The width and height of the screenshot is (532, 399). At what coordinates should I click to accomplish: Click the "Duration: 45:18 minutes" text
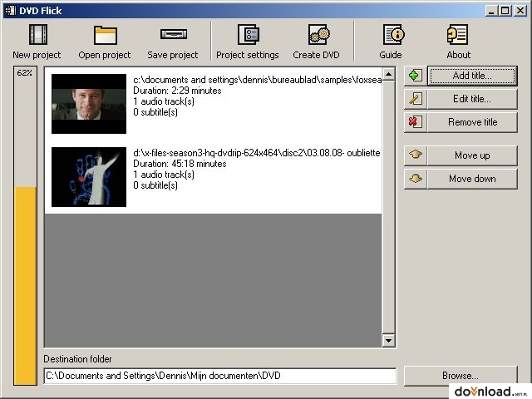click(x=180, y=164)
